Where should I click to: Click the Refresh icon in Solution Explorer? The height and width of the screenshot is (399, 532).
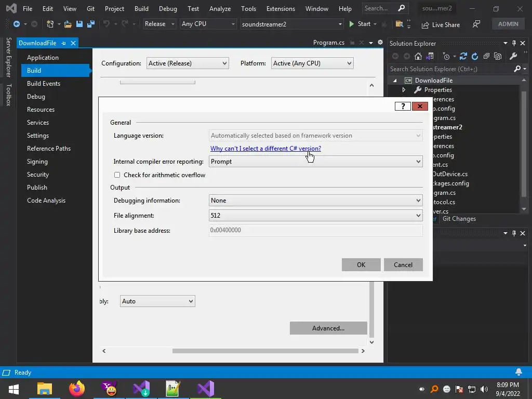pos(475,56)
